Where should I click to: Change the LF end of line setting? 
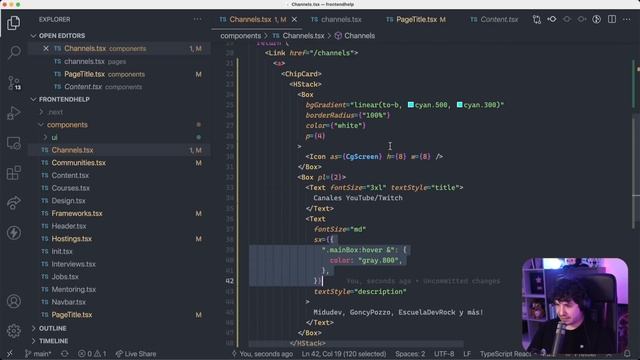467,354
